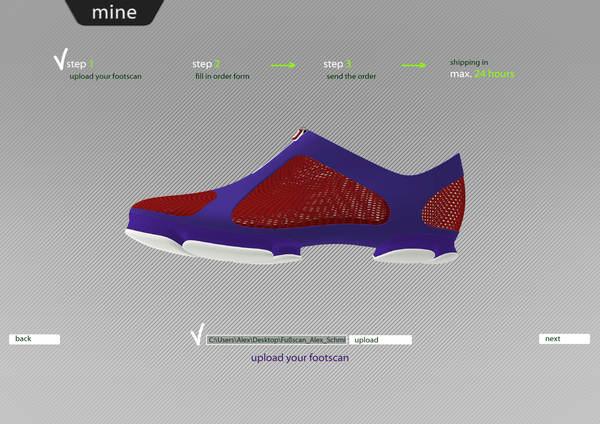Click the checkmark icon next to step 1
This screenshot has height=424, width=600.
59,61
